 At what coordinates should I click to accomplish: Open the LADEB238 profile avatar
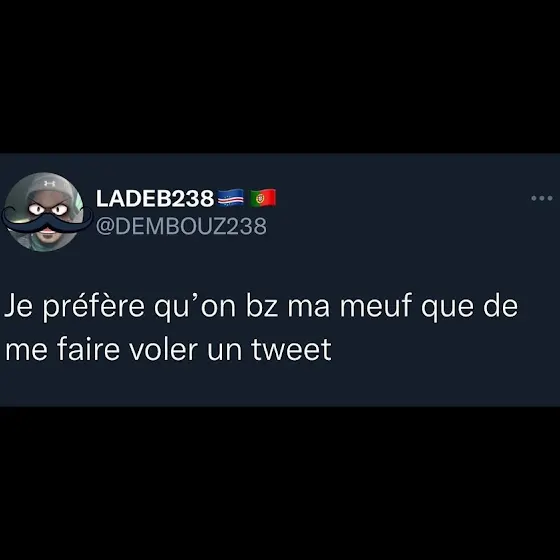[x=44, y=212]
